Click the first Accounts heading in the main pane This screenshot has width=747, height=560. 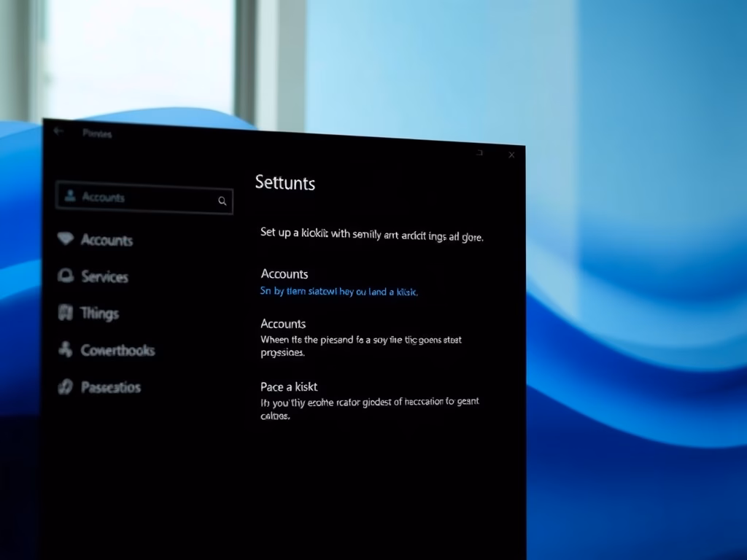tap(284, 274)
